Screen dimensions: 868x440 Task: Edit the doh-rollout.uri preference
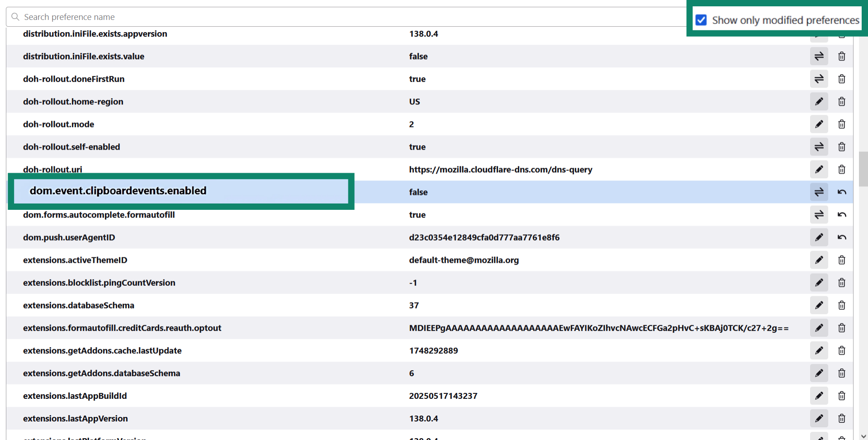point(819,170)
